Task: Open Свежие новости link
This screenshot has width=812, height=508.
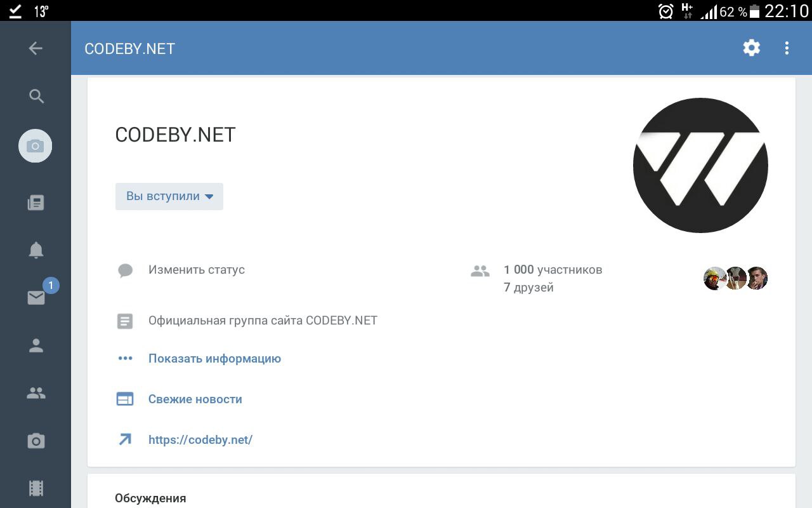Action: point(195,399)
